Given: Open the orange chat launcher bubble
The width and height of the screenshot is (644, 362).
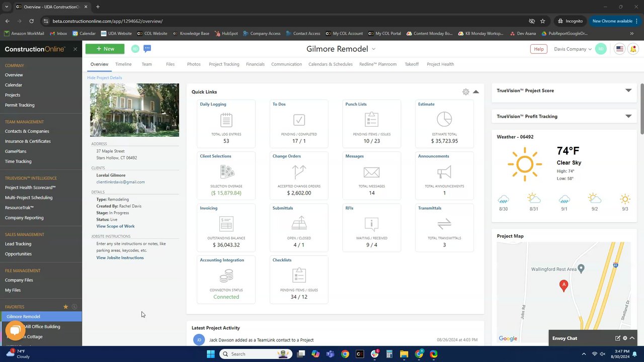Looking at the screenshot, I should pos(15,330).
